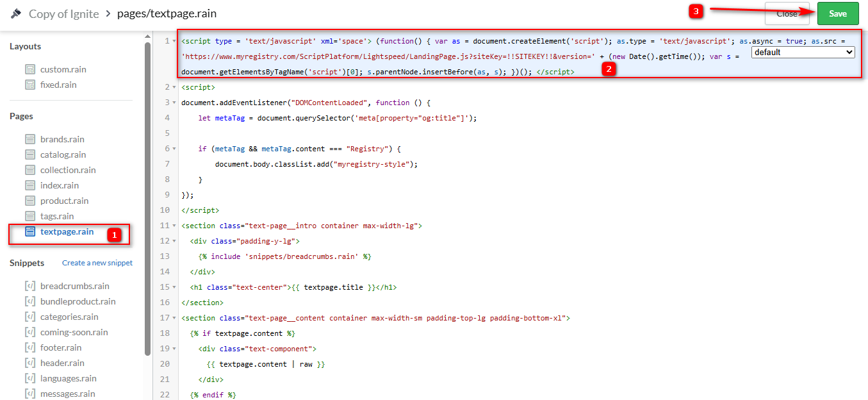
Task: Click code line with textpage.title heading
Action: 294,287
